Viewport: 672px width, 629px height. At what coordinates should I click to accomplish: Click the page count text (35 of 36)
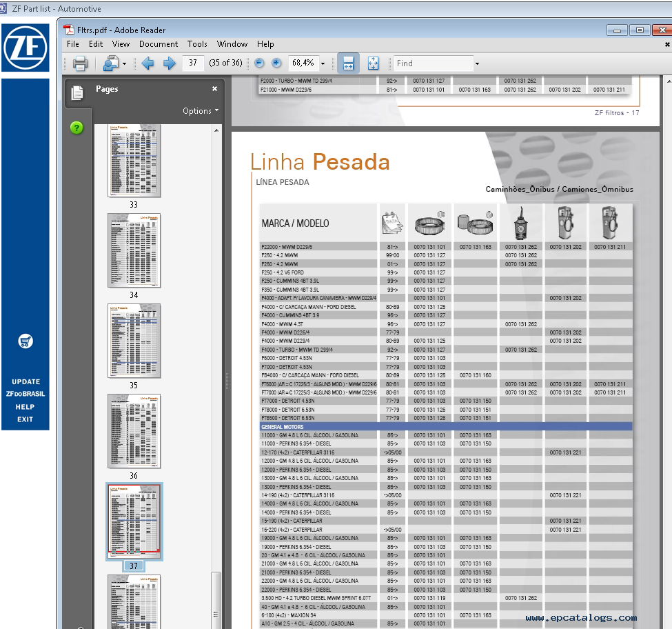(x=225, y=63)
